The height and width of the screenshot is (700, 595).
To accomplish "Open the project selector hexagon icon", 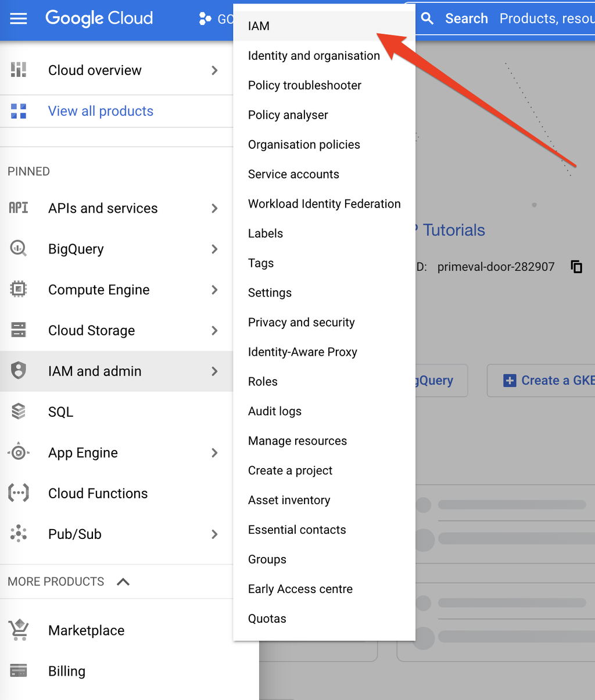I will (205, 19).
